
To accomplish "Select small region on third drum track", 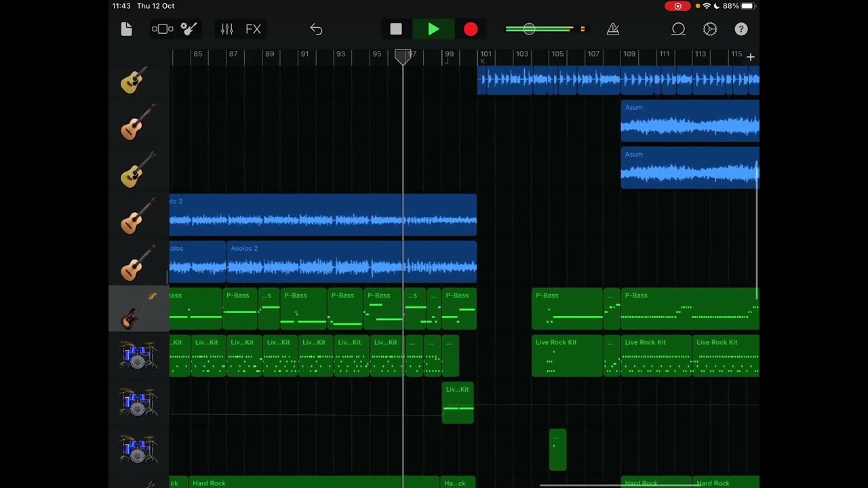I will tap(557, 449).
